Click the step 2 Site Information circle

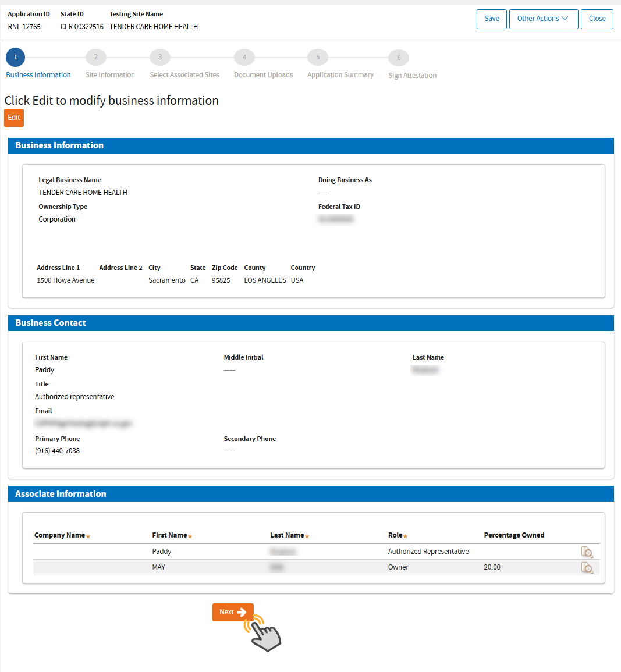(x=95, y=57)
